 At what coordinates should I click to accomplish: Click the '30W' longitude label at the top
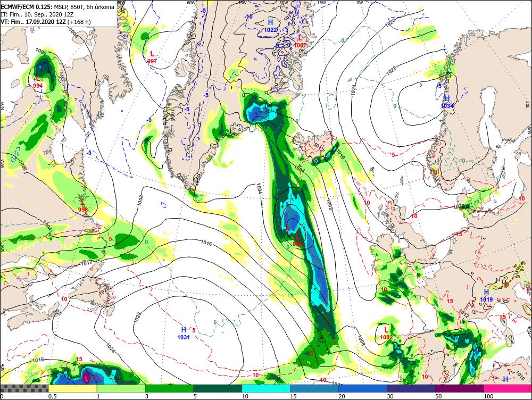[x=284, y=3]
